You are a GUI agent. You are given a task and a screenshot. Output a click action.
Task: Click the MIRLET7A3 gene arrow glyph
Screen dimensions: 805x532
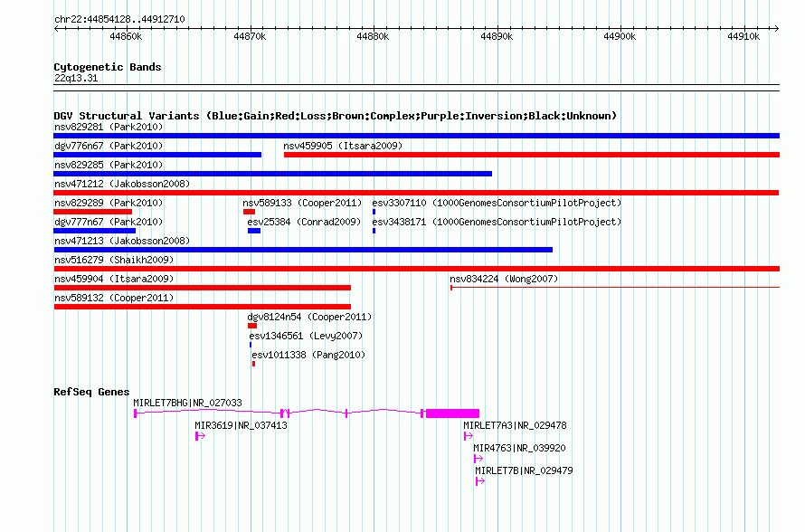pyautogui.click(x=469, y=436)
